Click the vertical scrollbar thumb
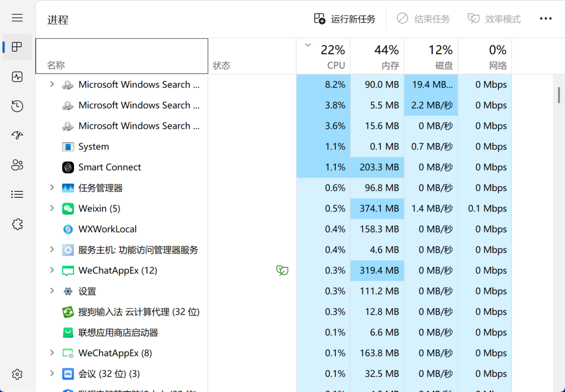565x392 pixels. (x=559, y=95)
